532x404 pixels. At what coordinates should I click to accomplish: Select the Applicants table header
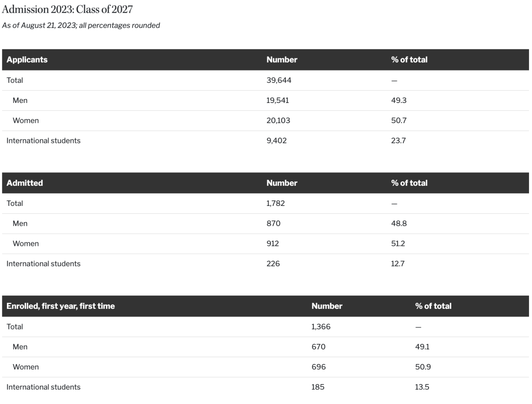click(x=27, y=60)
